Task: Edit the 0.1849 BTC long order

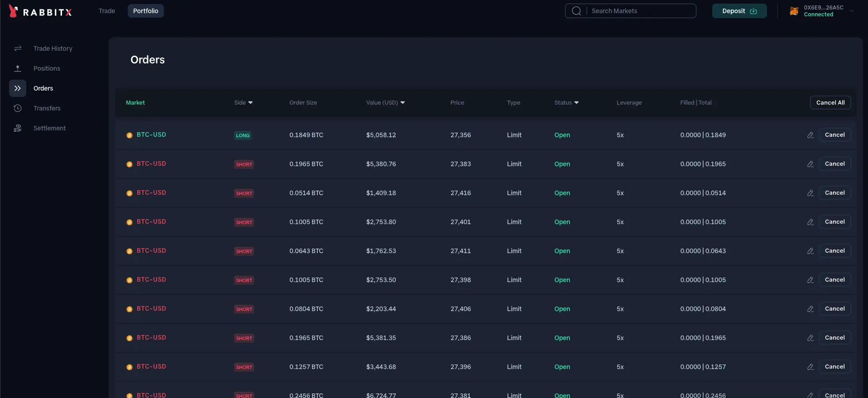Action: (810, 135)
